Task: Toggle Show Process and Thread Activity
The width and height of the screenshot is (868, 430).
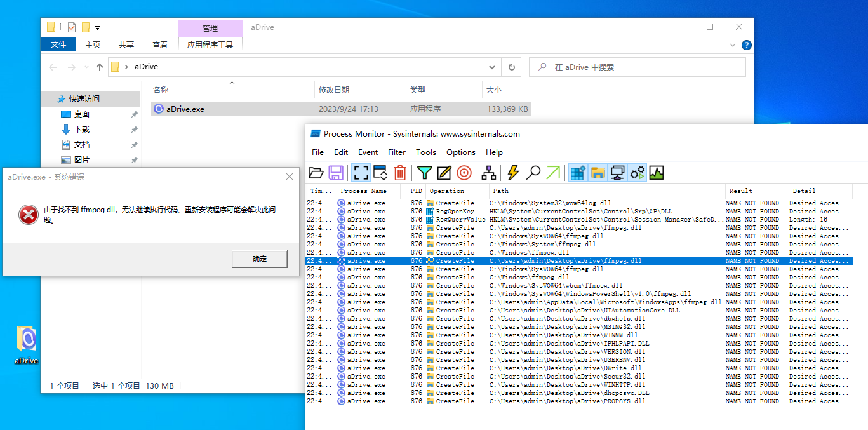Action: tap(637, 172)
